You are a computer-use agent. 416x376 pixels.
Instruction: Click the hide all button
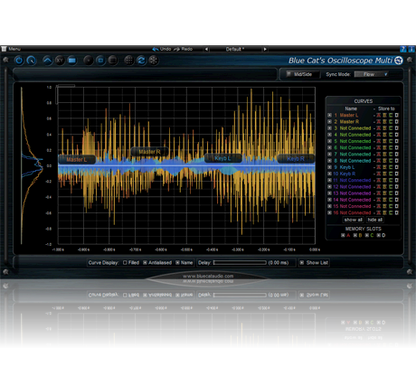point(375,220)
